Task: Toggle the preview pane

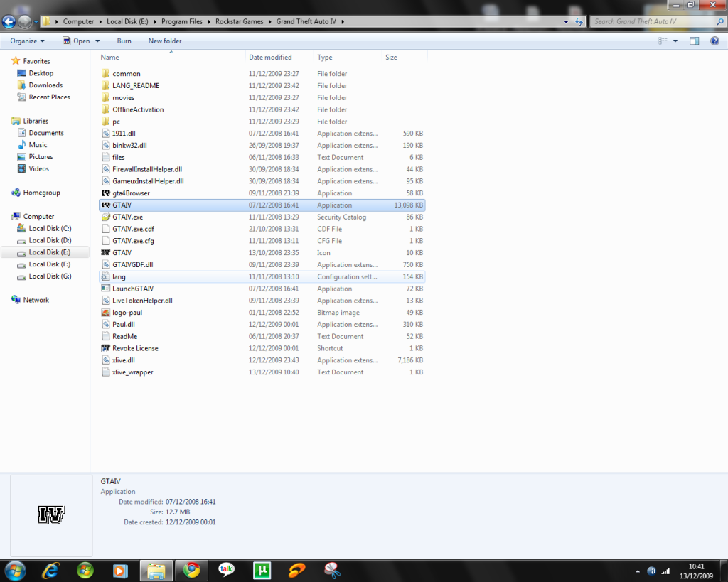Action: point(695,41)
